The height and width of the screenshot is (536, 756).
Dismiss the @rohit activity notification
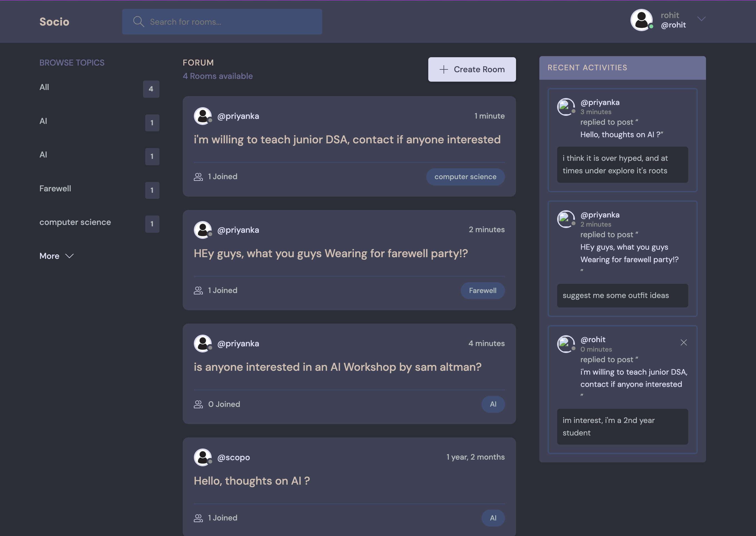coord(684,343)
